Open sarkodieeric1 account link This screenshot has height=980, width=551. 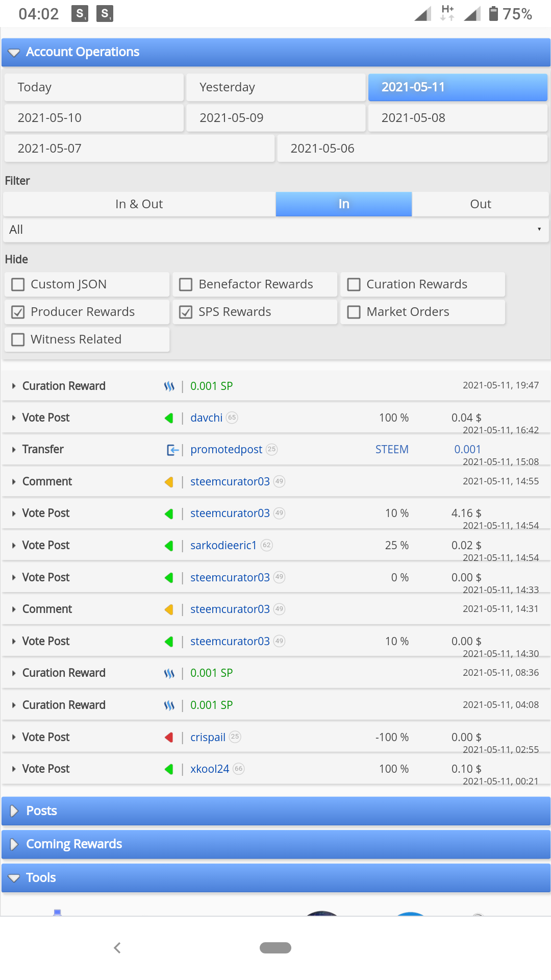pyautogui.click(x=223, y=546)
